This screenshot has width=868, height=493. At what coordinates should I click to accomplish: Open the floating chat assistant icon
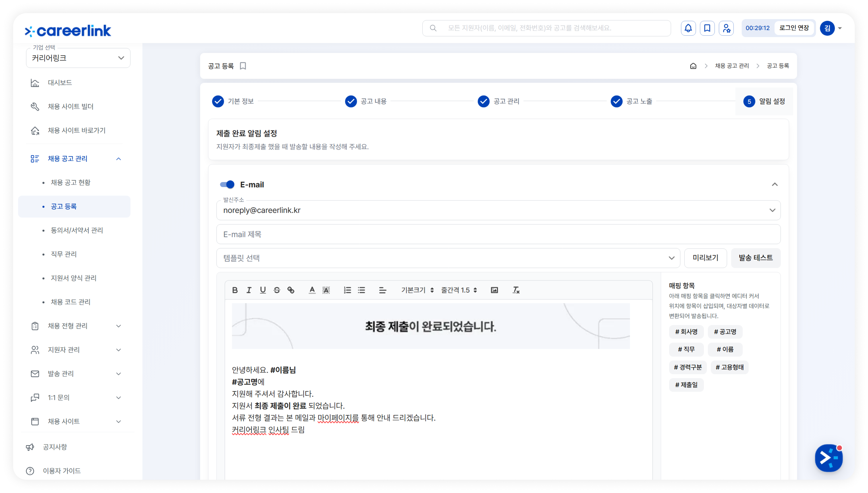tap(828, 458)
